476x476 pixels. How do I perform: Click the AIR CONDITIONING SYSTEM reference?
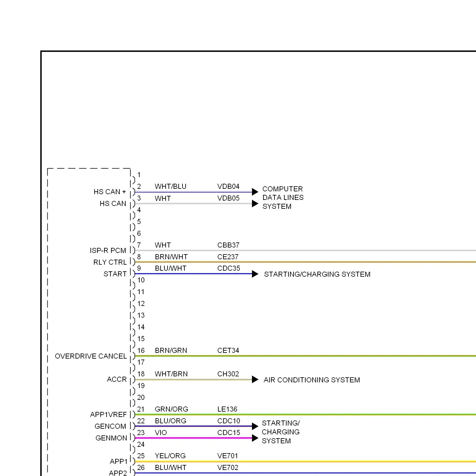(312, 380)
